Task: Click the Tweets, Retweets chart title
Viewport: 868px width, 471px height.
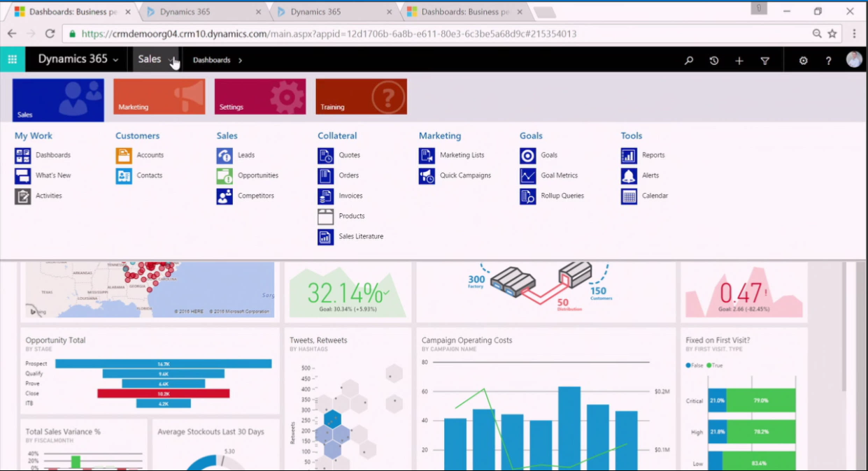Action: tap(318, 340)
